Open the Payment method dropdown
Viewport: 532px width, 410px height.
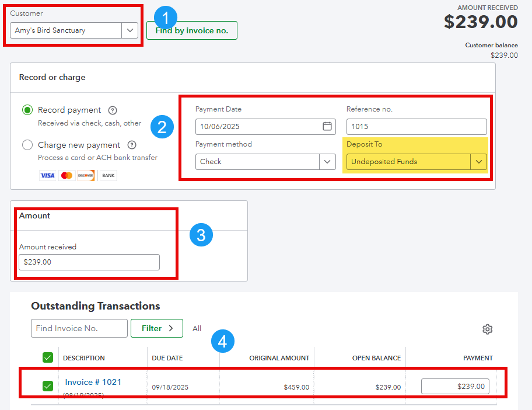tap(327, 162)
